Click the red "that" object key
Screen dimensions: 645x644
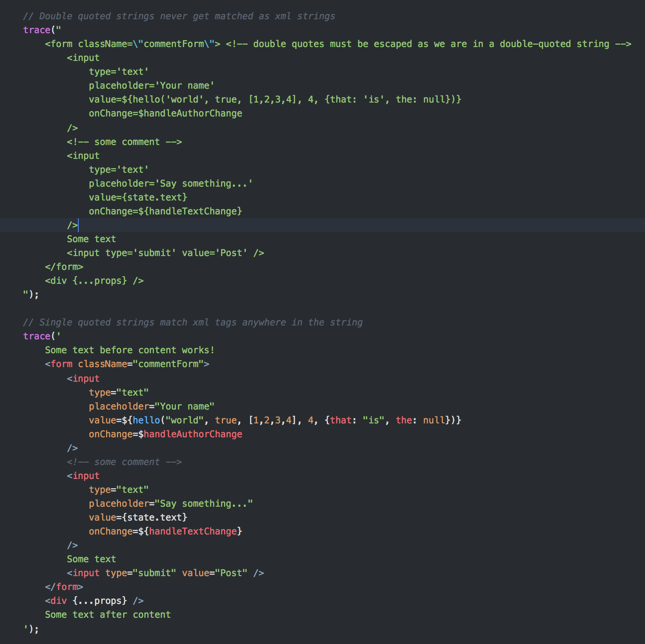[x=341, y=420]
